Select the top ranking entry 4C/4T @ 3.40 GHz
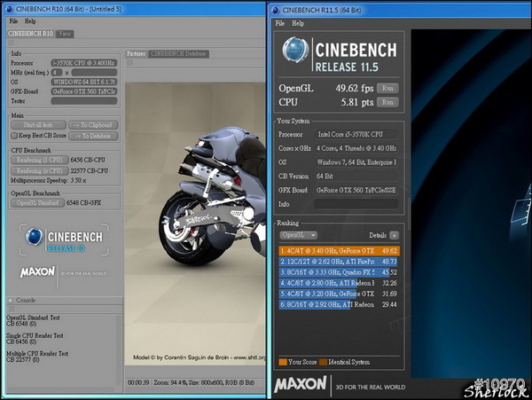Viewport: 532px width, 400px height. (x=338, y=251)
